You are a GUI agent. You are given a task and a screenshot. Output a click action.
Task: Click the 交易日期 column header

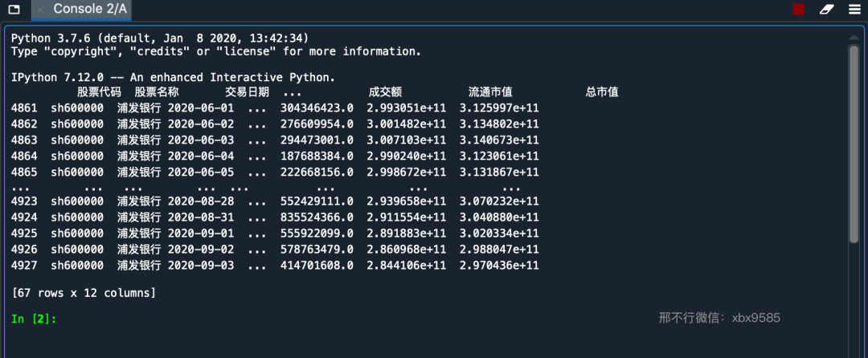click(247, 92)
